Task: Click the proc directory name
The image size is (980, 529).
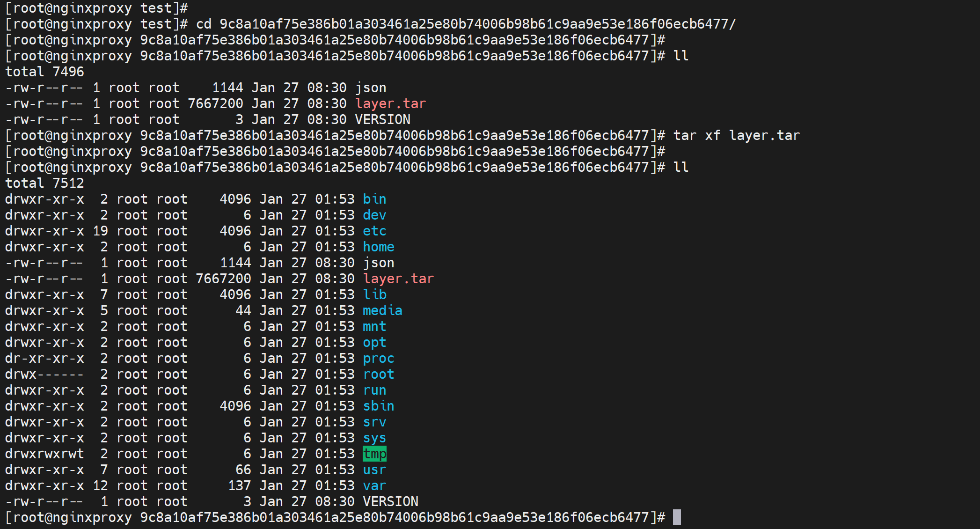Action: coord(378,358)
